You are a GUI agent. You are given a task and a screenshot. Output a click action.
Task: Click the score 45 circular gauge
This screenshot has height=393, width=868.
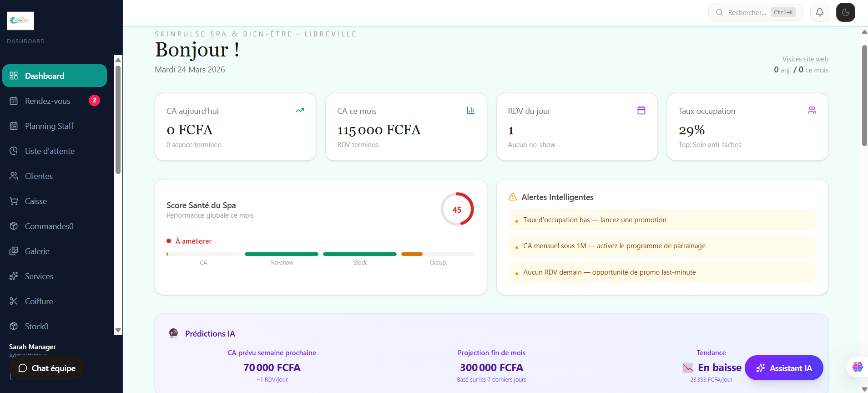point(457,209)
